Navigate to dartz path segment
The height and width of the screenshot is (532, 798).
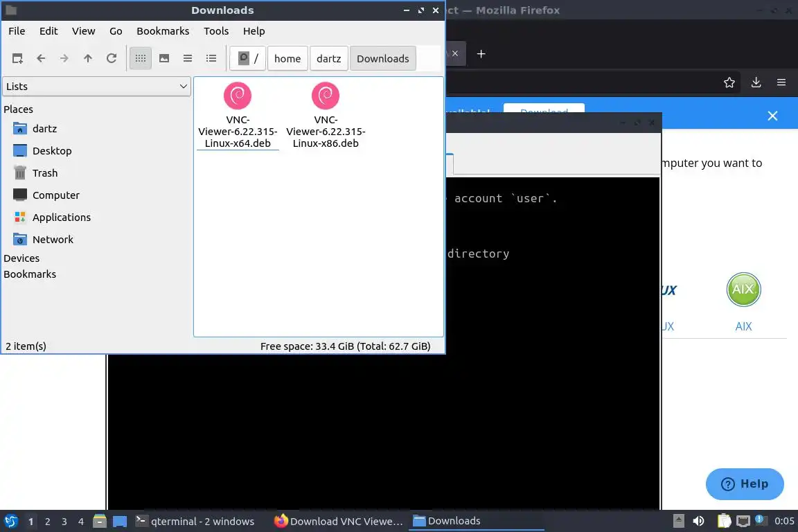click(x=329, y=59)
